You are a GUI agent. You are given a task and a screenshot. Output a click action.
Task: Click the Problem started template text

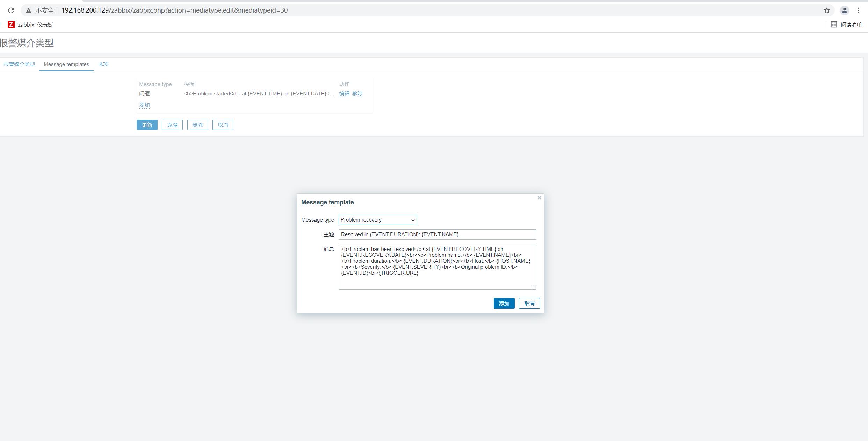pyautogui.click(x=259, y=94)
